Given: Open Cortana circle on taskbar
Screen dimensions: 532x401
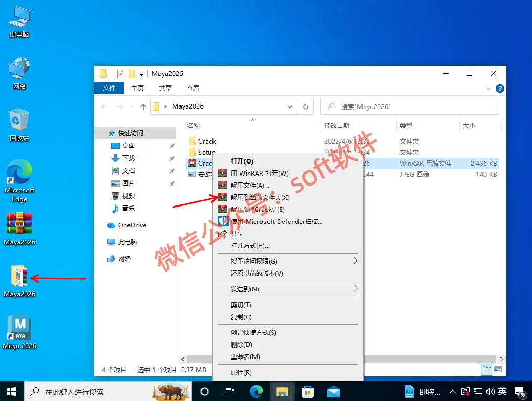Looking at the screenshot, I should click(204, 392).
